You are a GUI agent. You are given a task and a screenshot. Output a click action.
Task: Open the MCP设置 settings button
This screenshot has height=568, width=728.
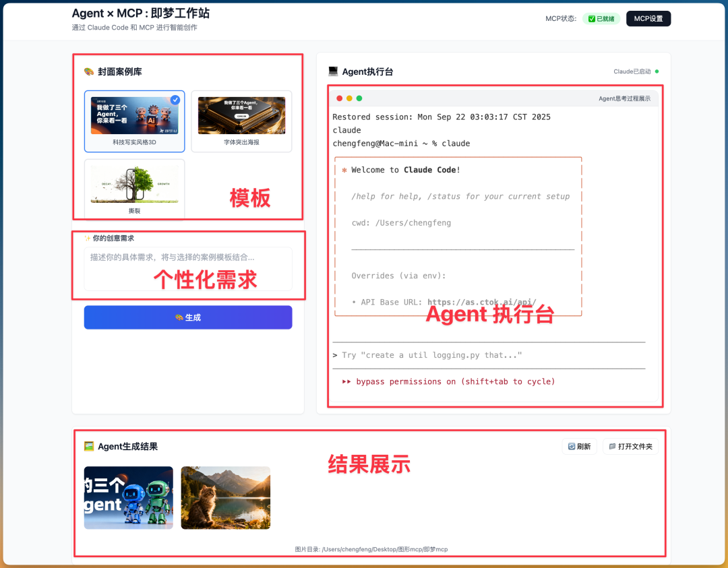click(x=648, y=19)
